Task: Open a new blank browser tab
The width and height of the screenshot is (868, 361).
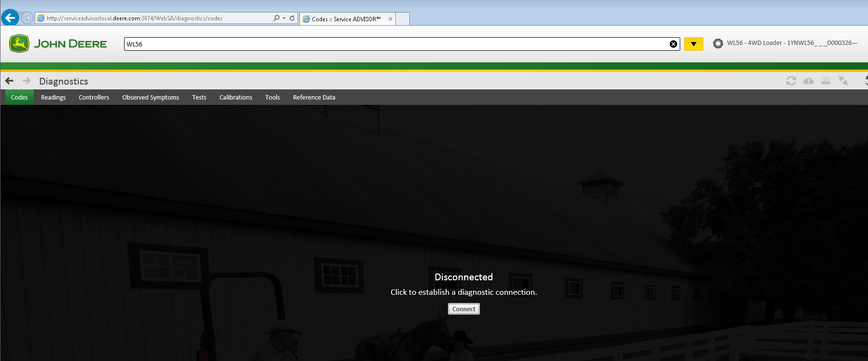Action: click(x=403, y=19)
